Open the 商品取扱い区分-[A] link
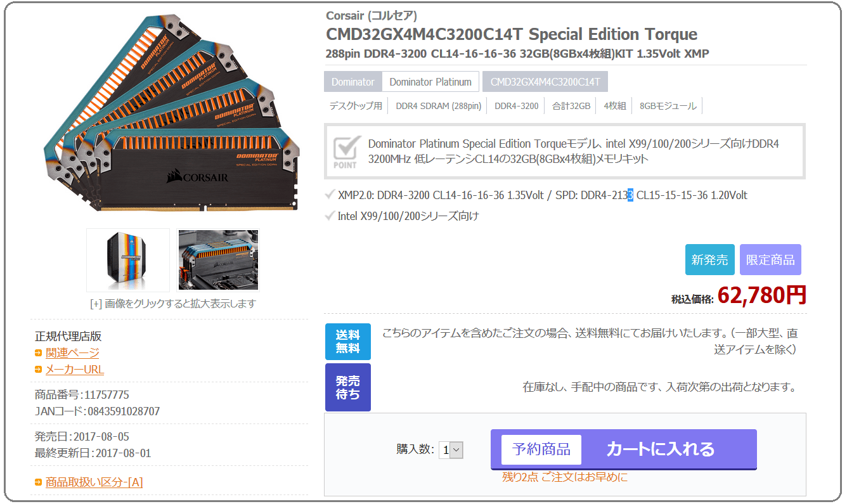Image resolution: width=847 pixels, height=504 pixels. pyautogui.click(x=94, y=482)
